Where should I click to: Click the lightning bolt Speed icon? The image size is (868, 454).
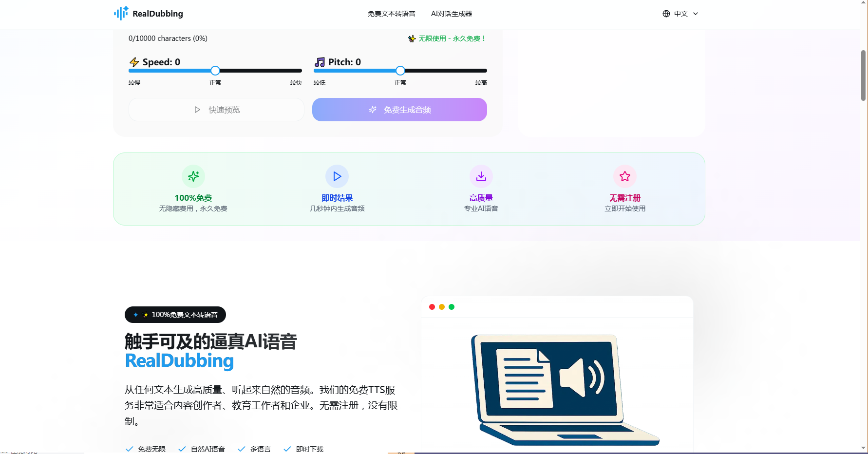coord(134,62)
